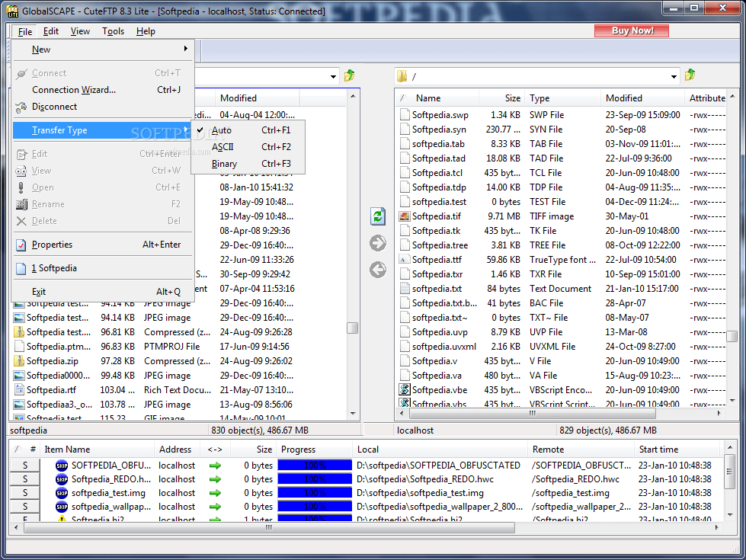746x560 pixels.
Task: Open the Transfer Type submenu
Action: click(103, 130)
